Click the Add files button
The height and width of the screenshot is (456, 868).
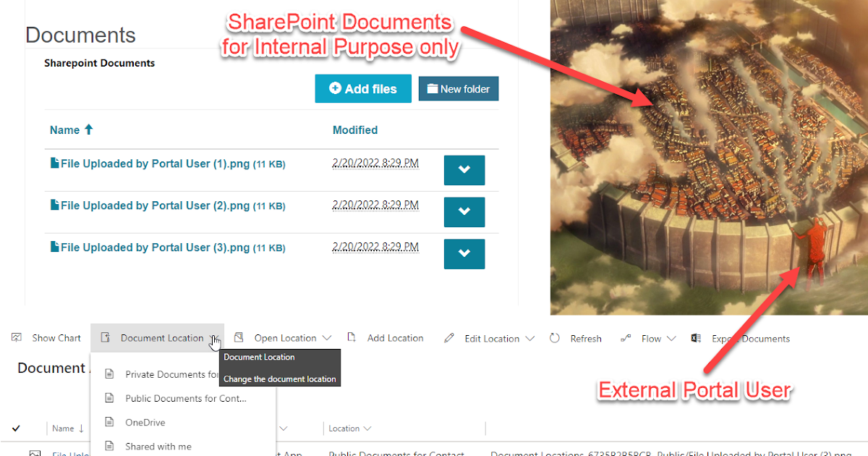click(x=363, y=89)
